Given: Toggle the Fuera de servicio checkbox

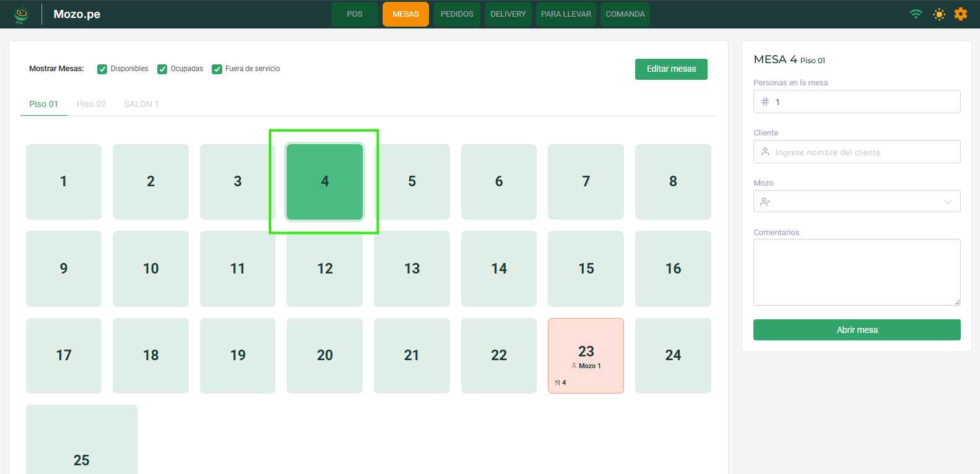Looking at the screenshot, I should [x=217, y=69].
